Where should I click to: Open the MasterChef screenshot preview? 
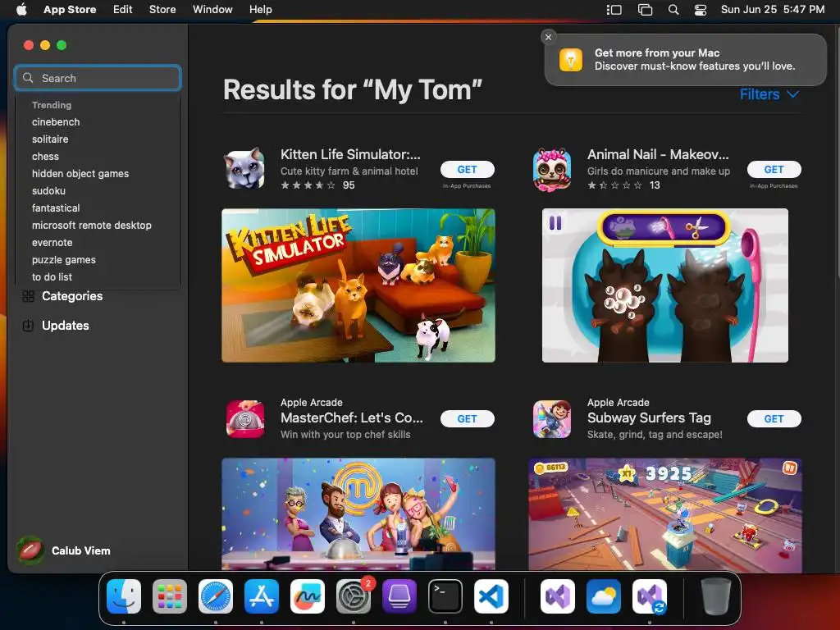coord(358,514)
